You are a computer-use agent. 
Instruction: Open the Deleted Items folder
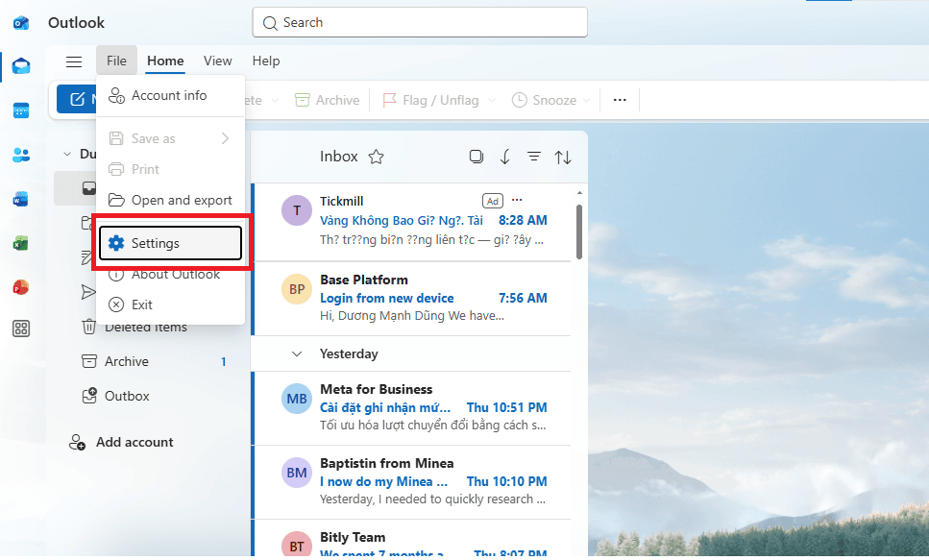point(148,328)
